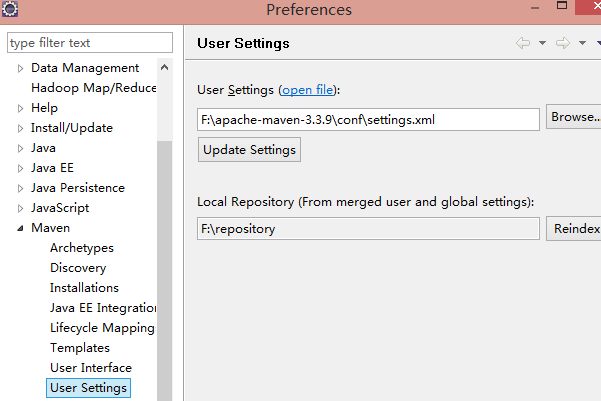The image size is (601, 401).
Task: Click the 'open file' link
Action: click(310, 90)
